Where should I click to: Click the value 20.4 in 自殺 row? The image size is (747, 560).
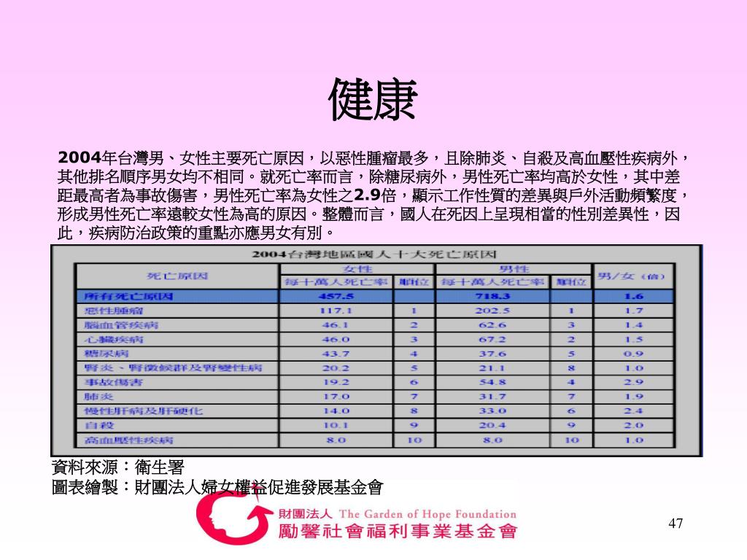(492, 425)
